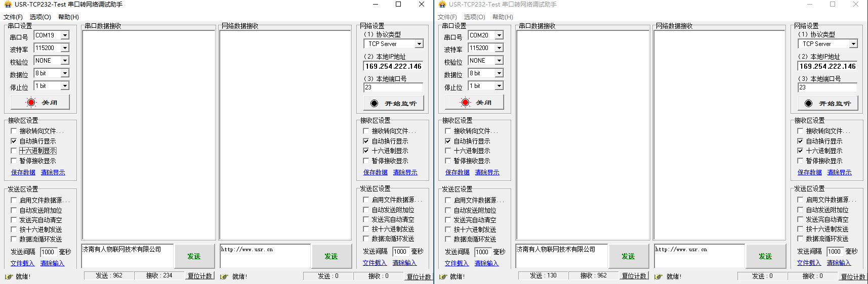This screenshot has width=868, height=284.
Task: Click 文件载入 link in right window serial send settings
Action: point(457,263)
